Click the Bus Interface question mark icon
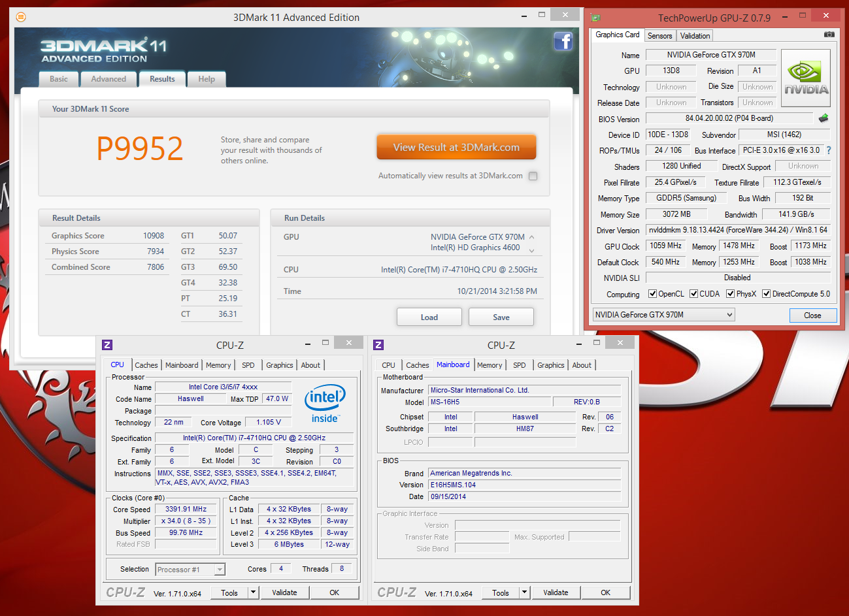Viewport: 849px width, 616px height. click(x=829, y=150)
